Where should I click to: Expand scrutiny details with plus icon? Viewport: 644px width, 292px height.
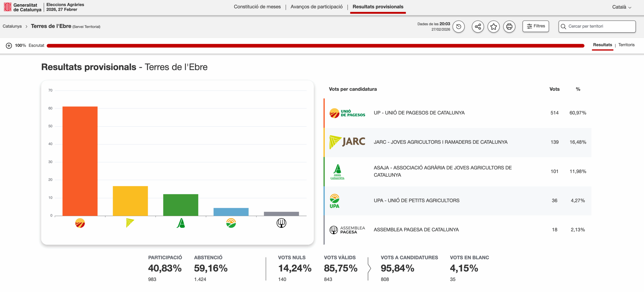9,46
